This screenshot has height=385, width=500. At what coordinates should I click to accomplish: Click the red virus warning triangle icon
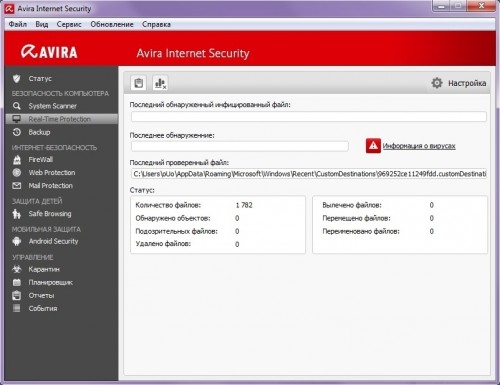373,146
